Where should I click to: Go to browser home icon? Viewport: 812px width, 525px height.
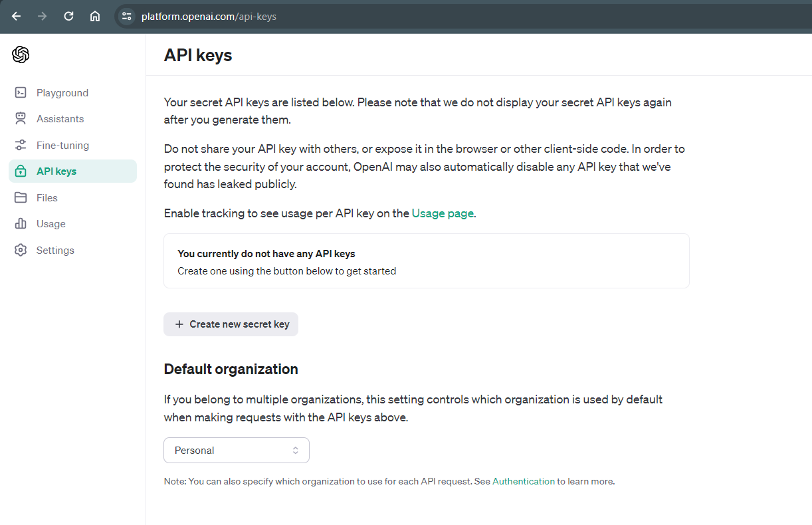95,17
